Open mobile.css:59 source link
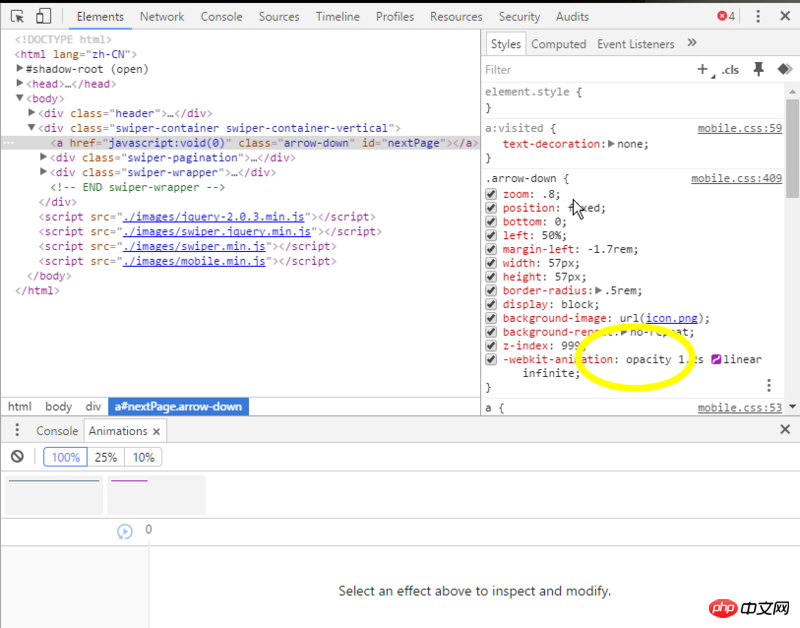 (x=739, y=128)
